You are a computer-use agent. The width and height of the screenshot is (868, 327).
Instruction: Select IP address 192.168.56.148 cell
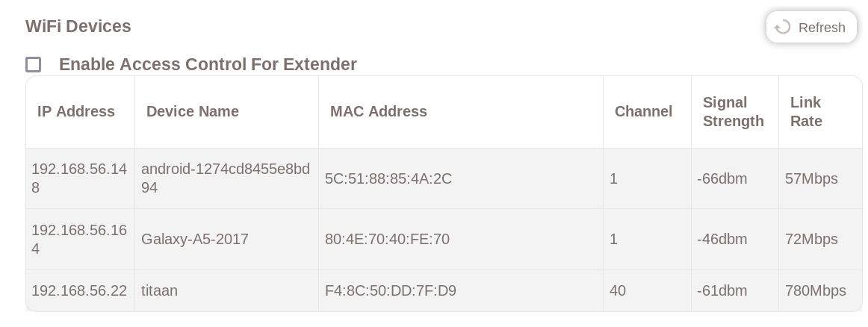[79, 178]
